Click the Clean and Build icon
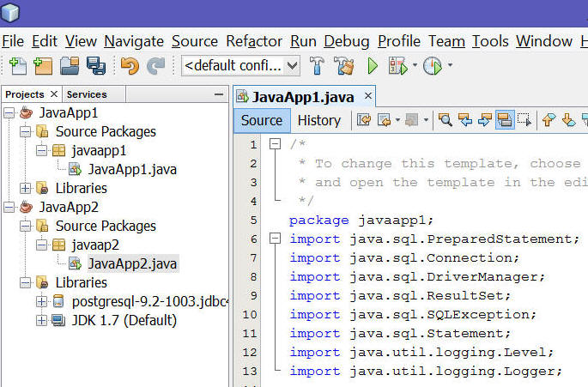Screen dimensions: 588x387 tap(345, 65)
